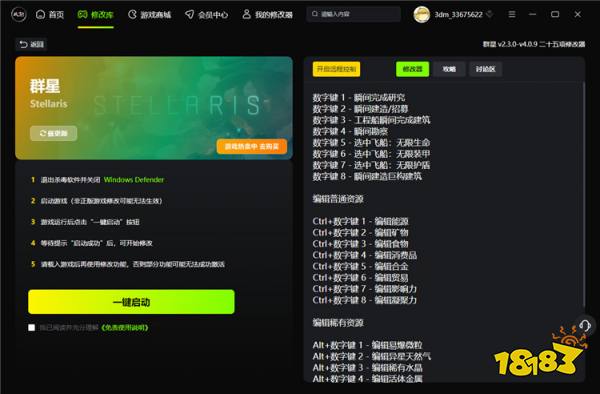Image resolution: width=600 pixels, height=394 pixels.
Task: Close the trainer window
Action: point(578,14)
